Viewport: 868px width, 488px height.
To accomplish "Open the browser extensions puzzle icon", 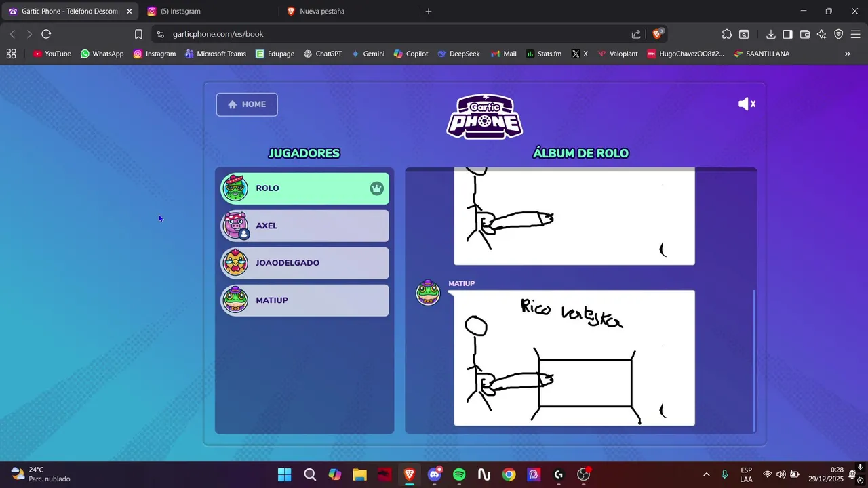I will 727,34.
